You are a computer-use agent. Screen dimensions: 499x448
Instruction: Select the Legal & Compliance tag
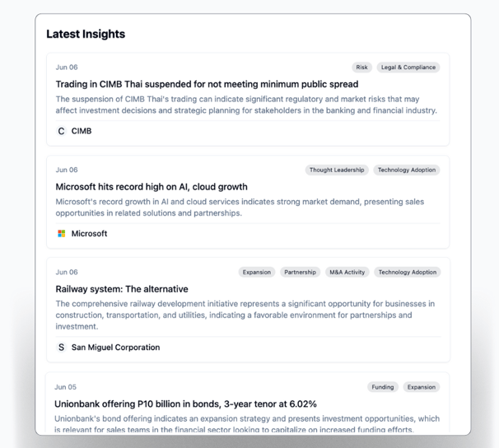(408, 68)
